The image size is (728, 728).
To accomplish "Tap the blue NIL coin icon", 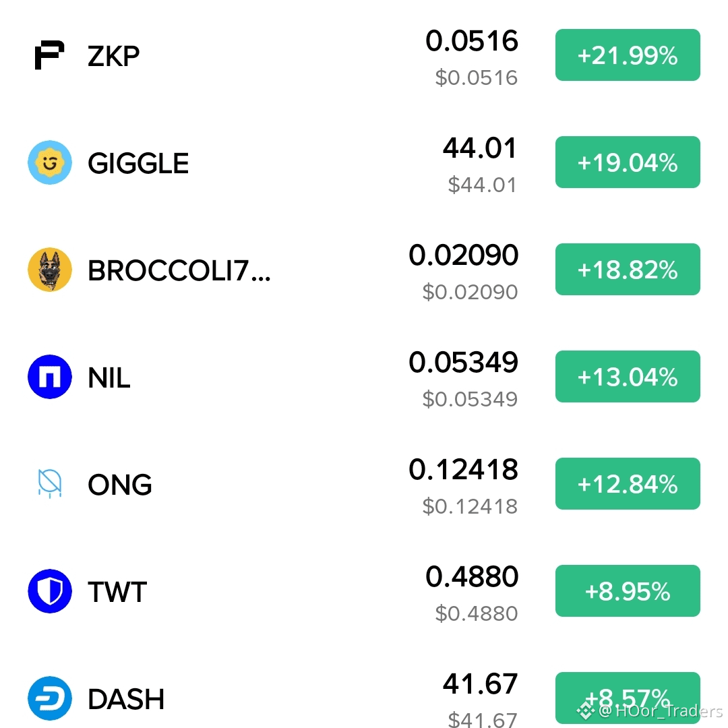I will [50, 377].
